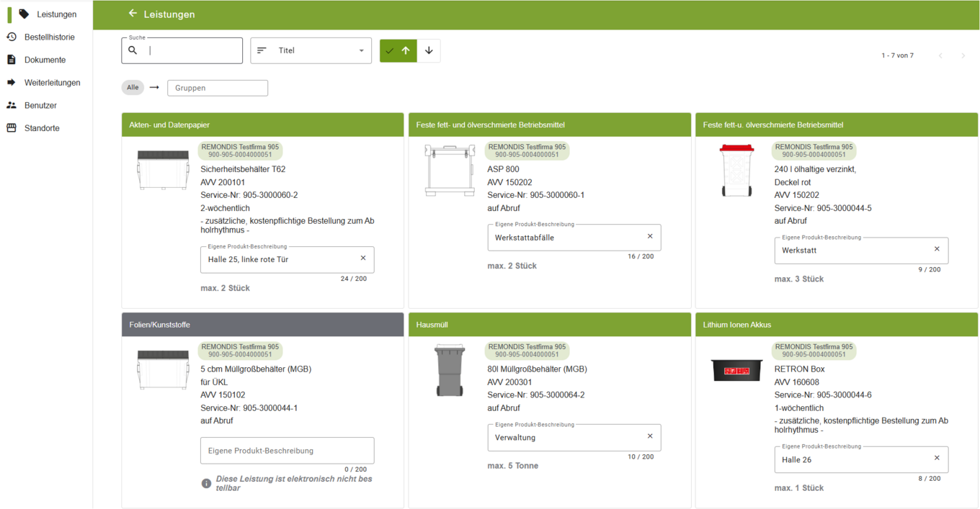Open the Hausmüll card header
The image size is (980, 509).
(x=549, y=325)
